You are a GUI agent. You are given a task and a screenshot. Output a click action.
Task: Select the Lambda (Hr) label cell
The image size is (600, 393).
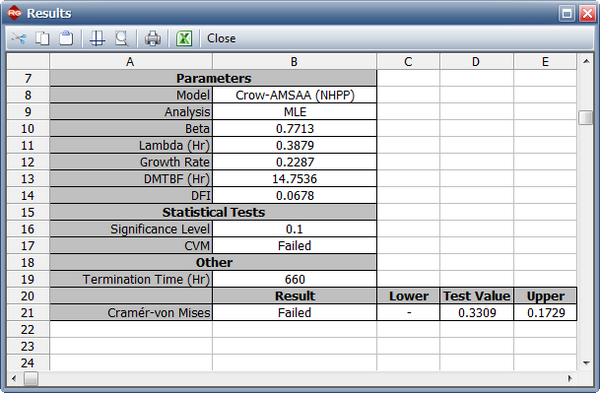(x=131, y=145)
